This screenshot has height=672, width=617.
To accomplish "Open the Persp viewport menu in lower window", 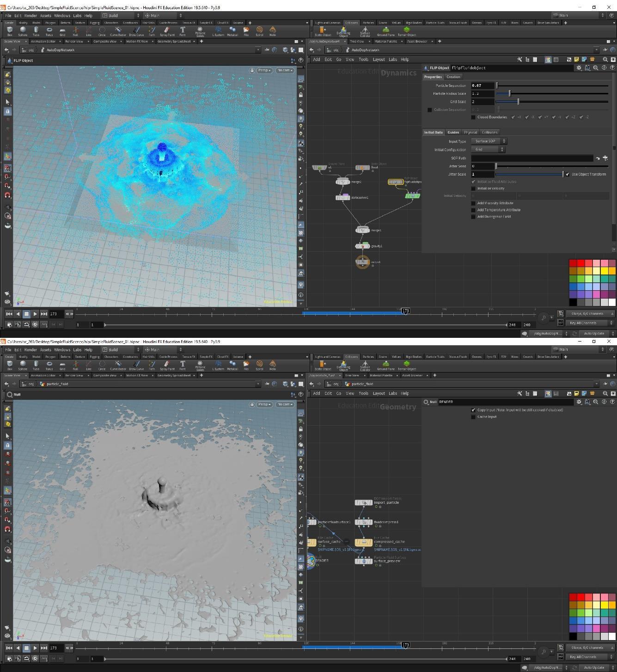I will point(264,404).
